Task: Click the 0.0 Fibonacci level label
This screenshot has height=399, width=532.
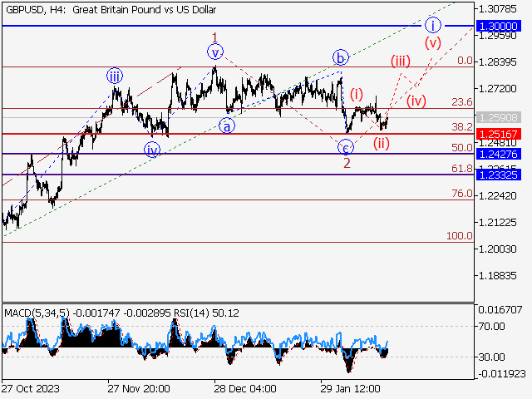Action: point(465,61)
